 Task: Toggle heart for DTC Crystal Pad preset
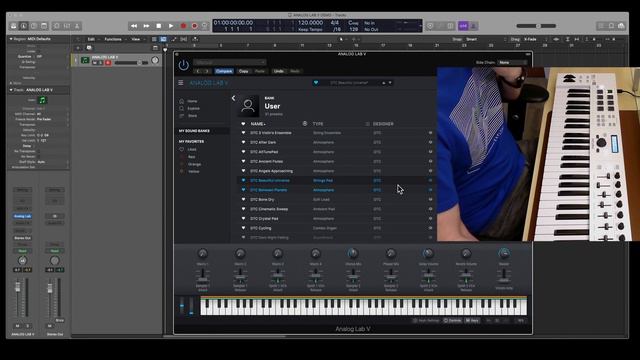coord(243,218)
